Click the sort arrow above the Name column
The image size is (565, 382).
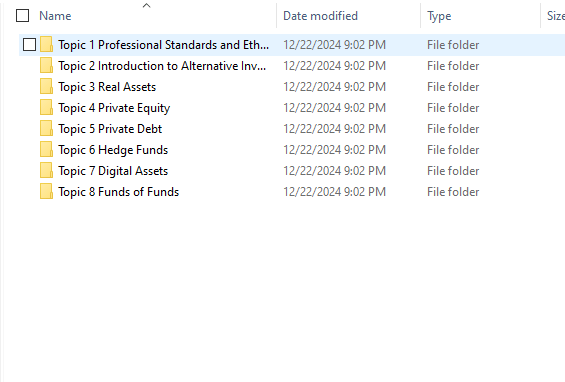tap(146, 5)
